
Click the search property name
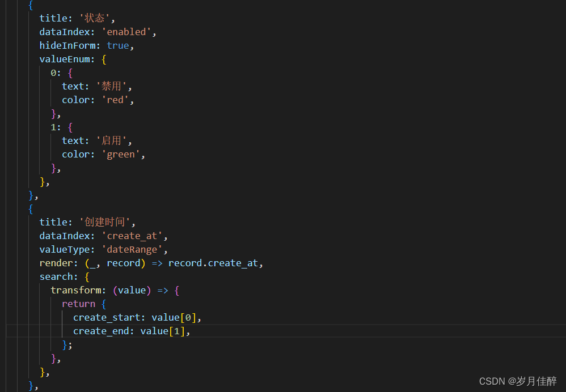[56, 276]
